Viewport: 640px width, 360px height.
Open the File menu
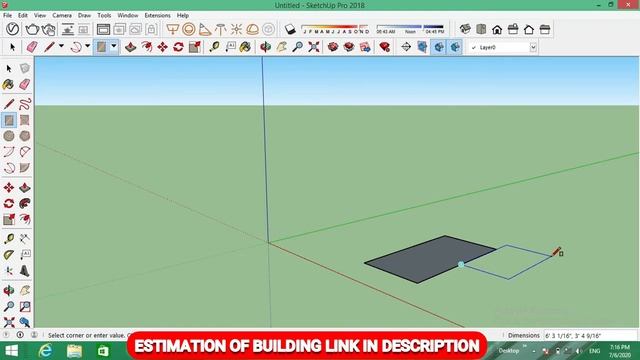click(x=7, y=15)
